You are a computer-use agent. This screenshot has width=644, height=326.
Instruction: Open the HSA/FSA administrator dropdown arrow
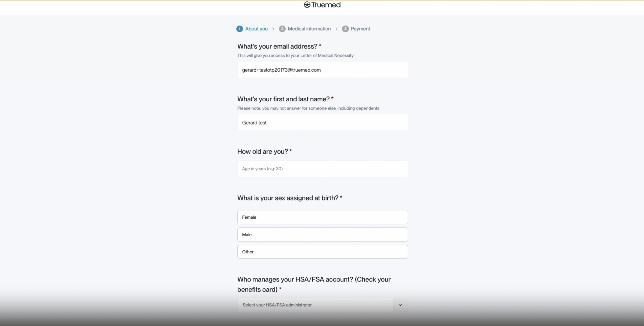tap(400, 305)
